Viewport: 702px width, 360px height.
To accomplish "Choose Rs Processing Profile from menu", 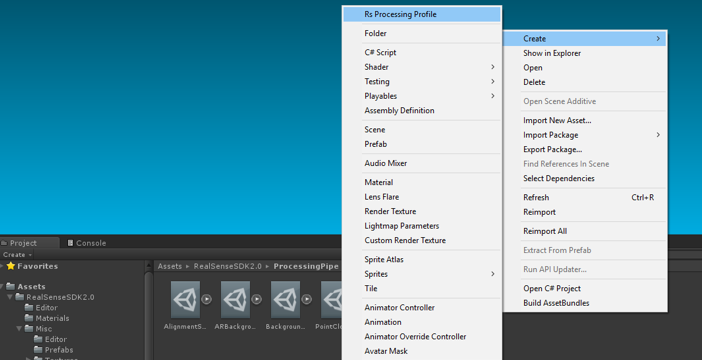I will pyautogui.click(x=422, y=14).
